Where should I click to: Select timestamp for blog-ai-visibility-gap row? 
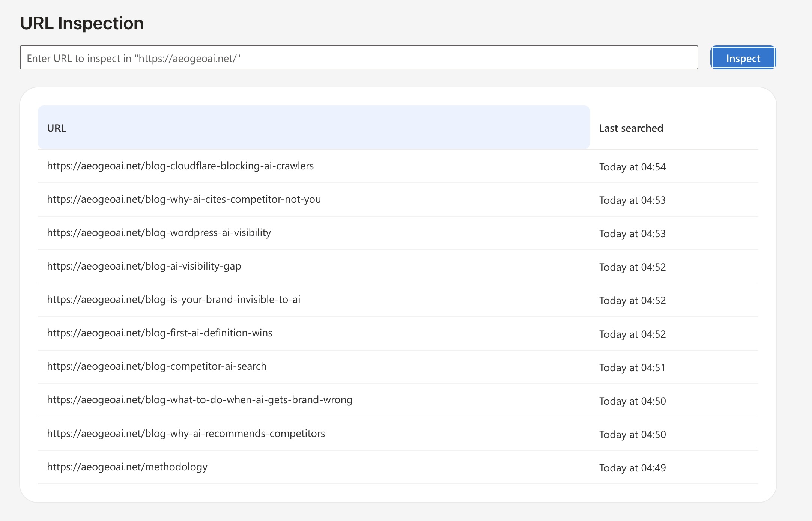click(x=632, y=267)
